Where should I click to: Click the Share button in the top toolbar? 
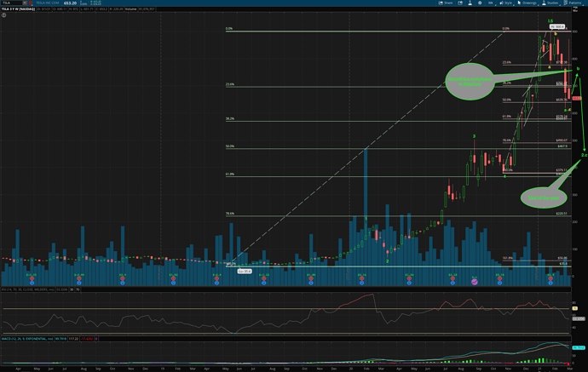coord(447,3)
